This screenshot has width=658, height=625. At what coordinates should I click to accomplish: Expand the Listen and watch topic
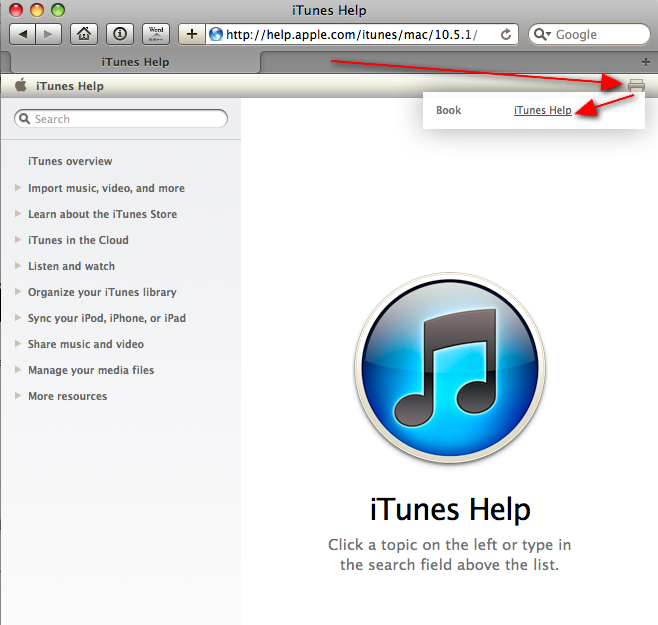[18, 266]
